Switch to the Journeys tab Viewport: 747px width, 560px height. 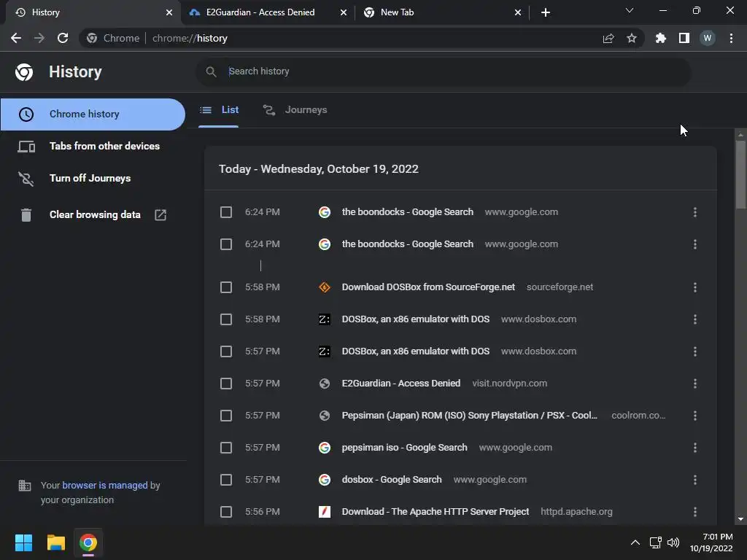coord(295,110)
